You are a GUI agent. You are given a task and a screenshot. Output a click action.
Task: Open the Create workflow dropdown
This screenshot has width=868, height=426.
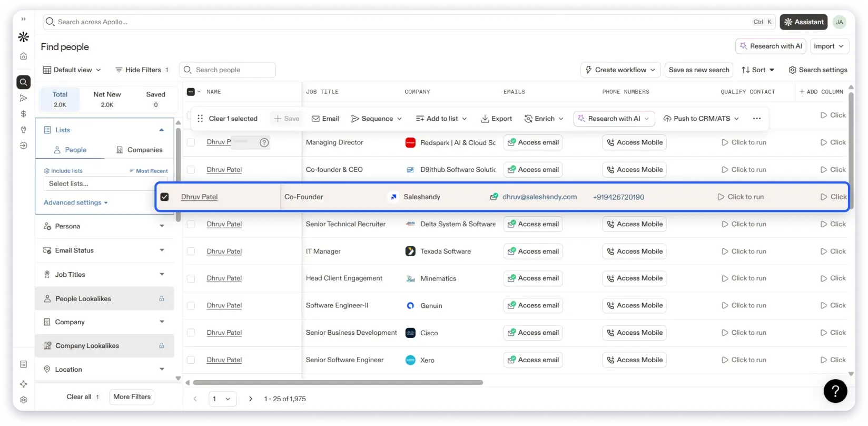pyautogui.click(x=620, y=70)
